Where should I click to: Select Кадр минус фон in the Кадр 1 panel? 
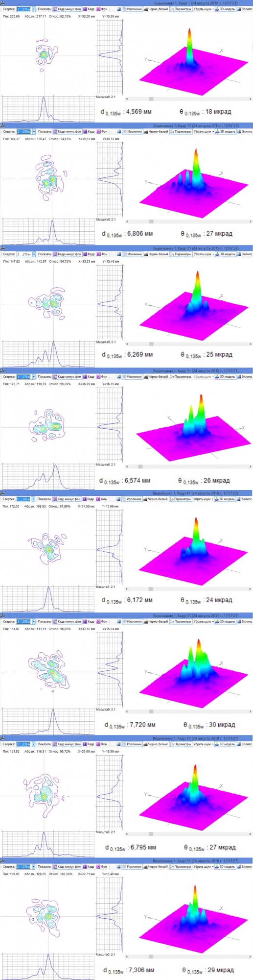(x=67, y=9)
